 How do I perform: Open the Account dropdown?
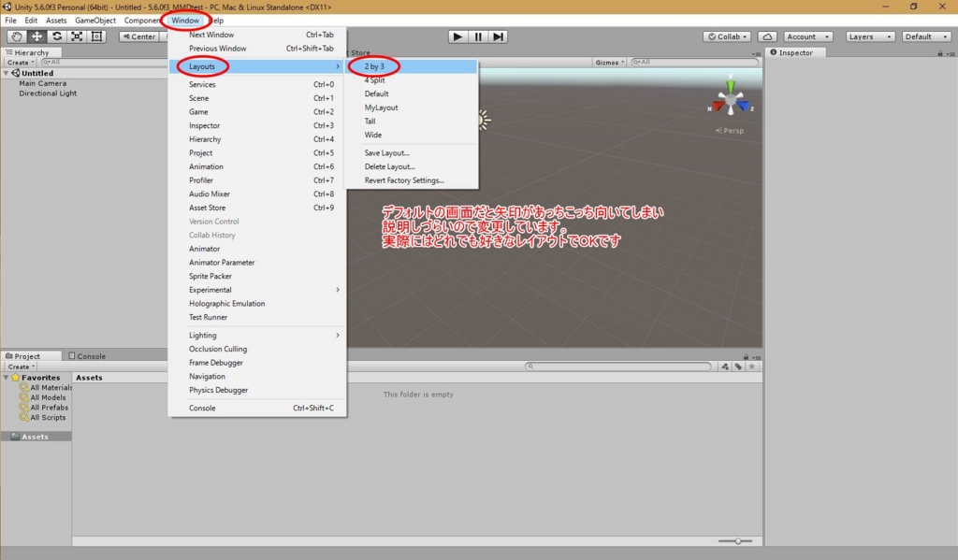click(x=807, y=36)
